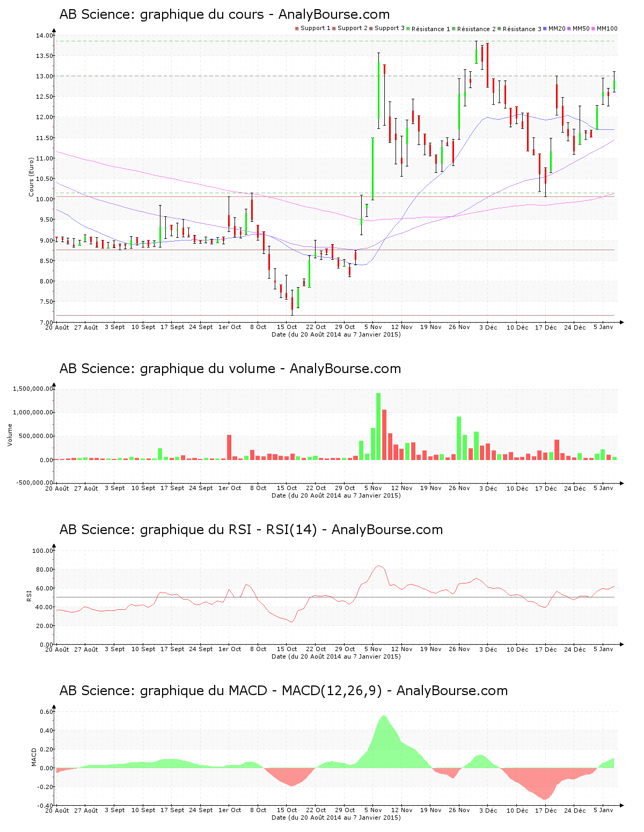
Task: Select the 'Résistance 2' legend label
Action: pyautogui.click(x=477, y=29)
